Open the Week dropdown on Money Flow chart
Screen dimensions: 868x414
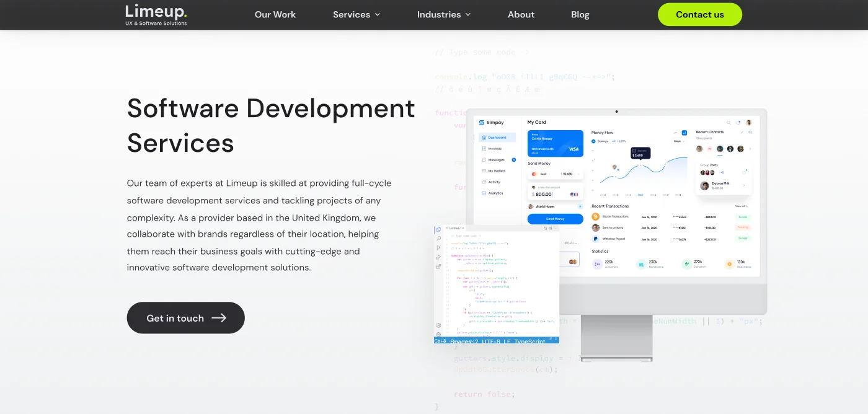pyautogui.click(x=678, y=141)
